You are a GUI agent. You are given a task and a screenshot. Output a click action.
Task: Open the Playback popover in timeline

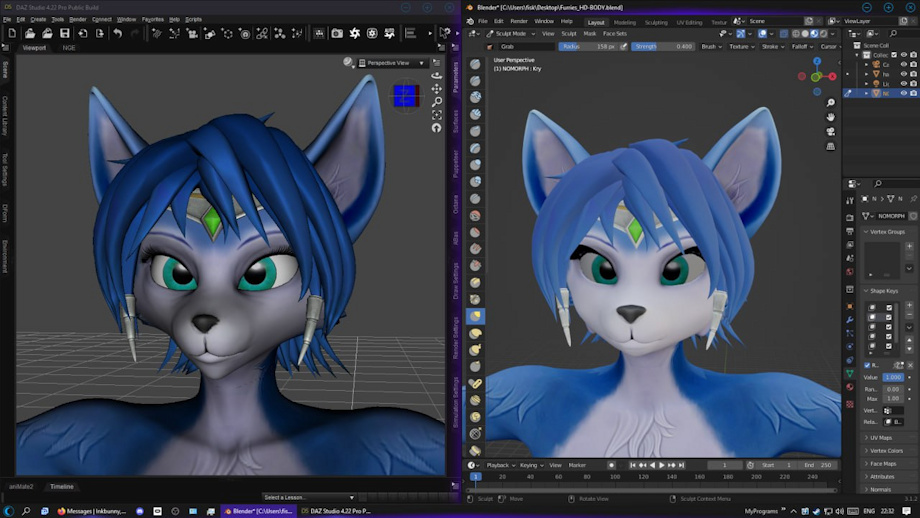point(499,465)
